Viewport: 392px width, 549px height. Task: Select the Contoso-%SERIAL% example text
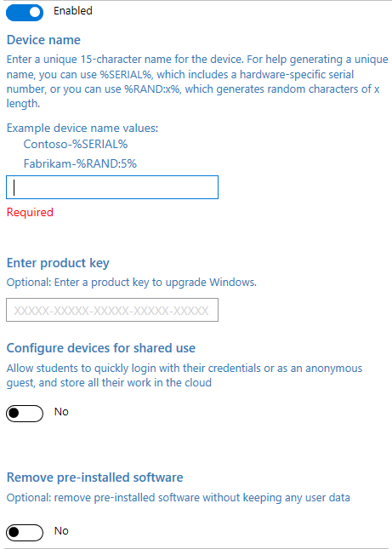(76, 144)
